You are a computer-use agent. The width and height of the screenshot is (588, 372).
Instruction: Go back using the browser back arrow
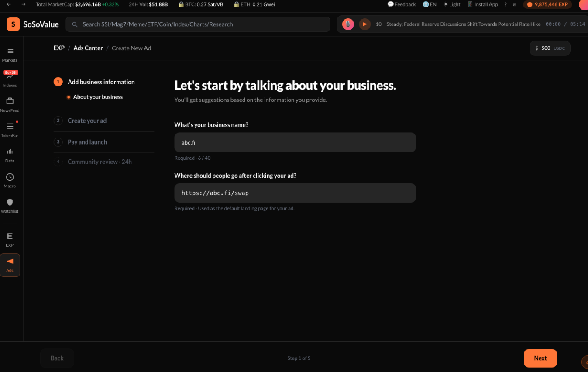click(9, 4)
